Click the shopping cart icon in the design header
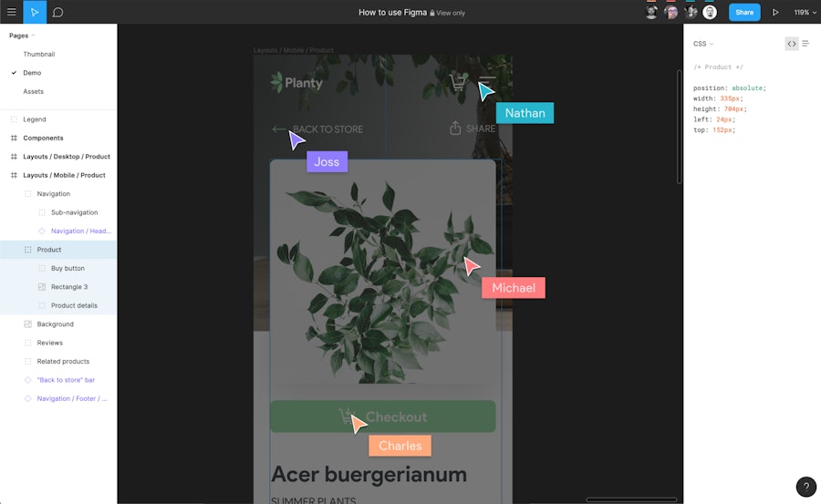This screenshot has height=504, width=821. pos(458,82)
